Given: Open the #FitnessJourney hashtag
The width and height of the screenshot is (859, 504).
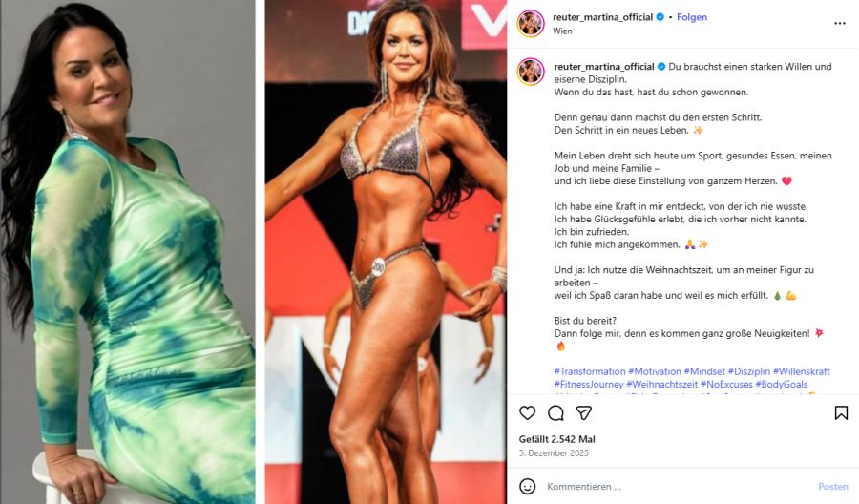Looking at the screenshot, I should click(x=588, y=384).
